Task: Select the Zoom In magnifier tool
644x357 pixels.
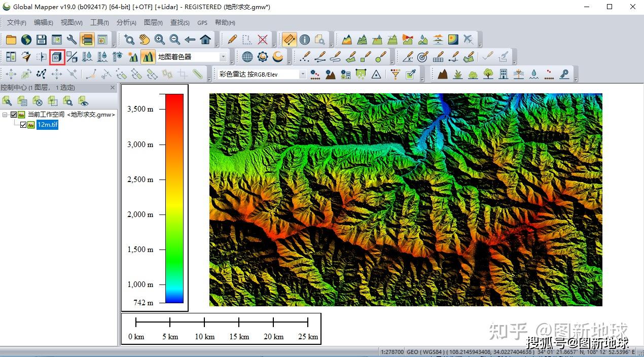Action: (x=160, y=40)
